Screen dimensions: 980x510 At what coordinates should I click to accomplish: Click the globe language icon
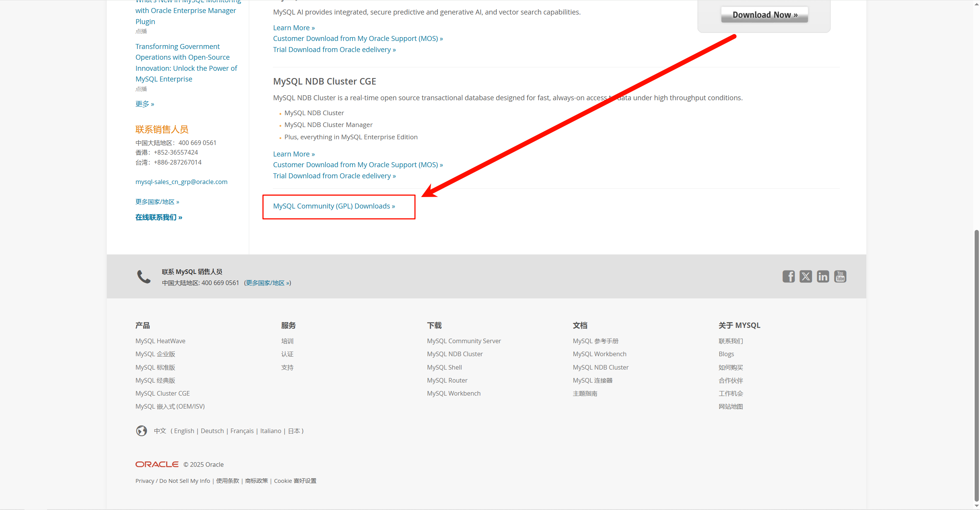pyautogui.click(x=141, y=431)
